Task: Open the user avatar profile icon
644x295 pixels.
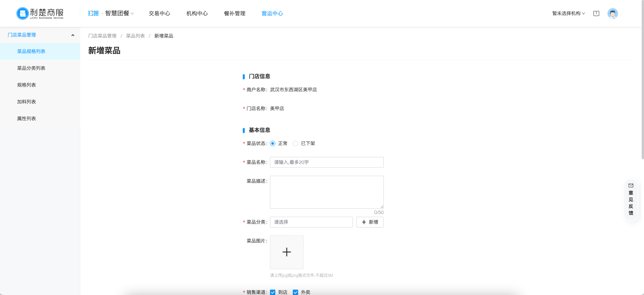Action: tap(612, 13)
